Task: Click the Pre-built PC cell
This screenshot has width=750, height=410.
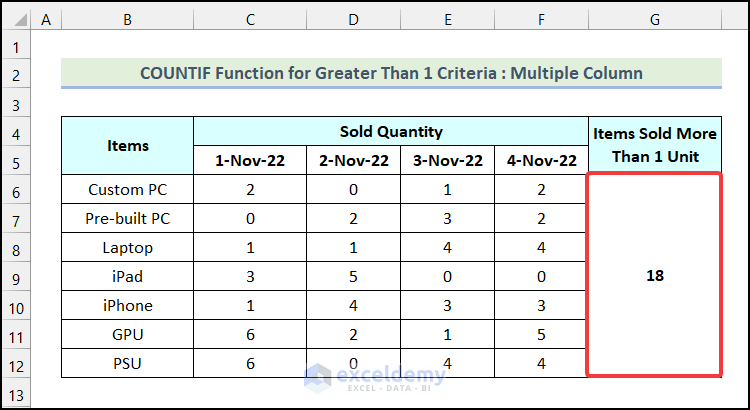Action: click(x=127, y=218)
